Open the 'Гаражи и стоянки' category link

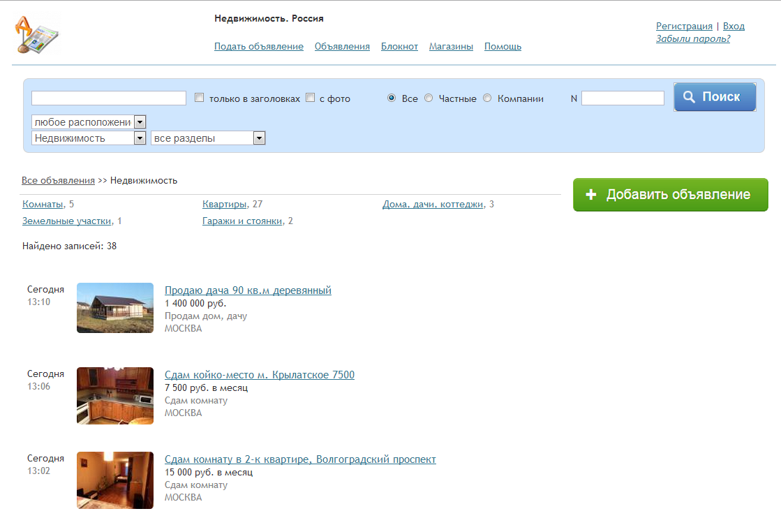pos(242,221)
